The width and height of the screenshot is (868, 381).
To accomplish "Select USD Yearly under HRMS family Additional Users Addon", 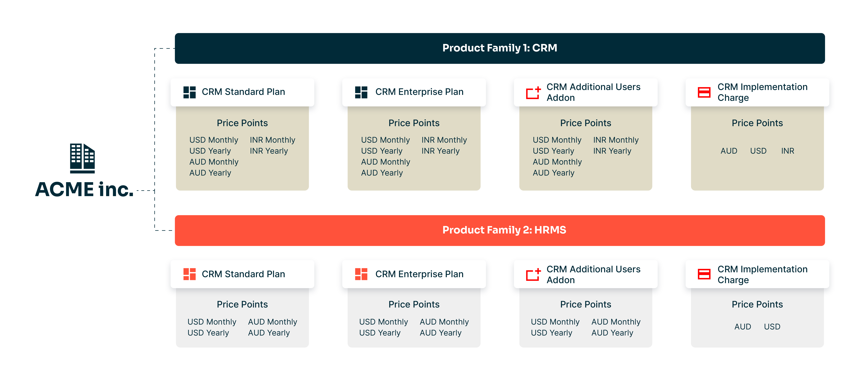I will pyautogui.click(x=551, y=333).
